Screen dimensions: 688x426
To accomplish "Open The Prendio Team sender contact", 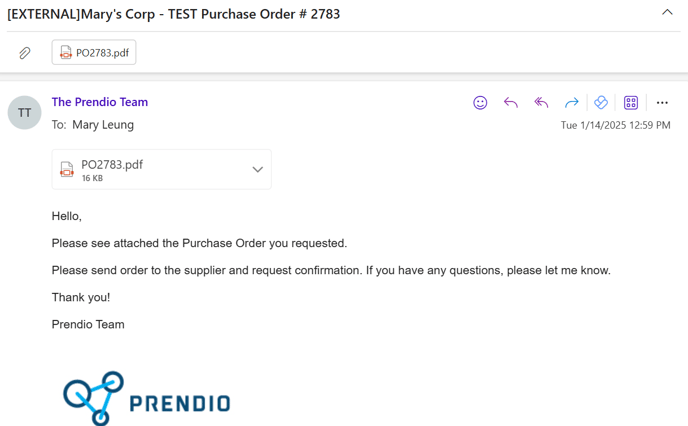I will (100, 102).
